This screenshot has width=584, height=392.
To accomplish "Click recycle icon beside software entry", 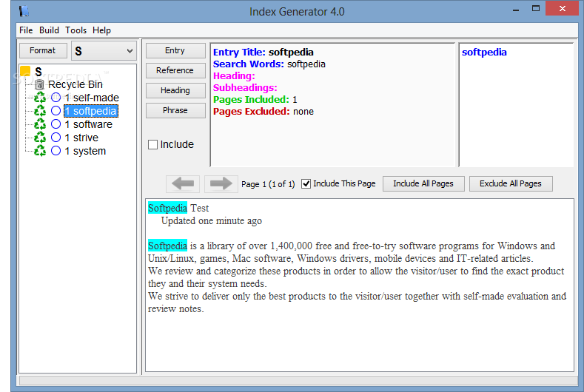I will (40, 124).
